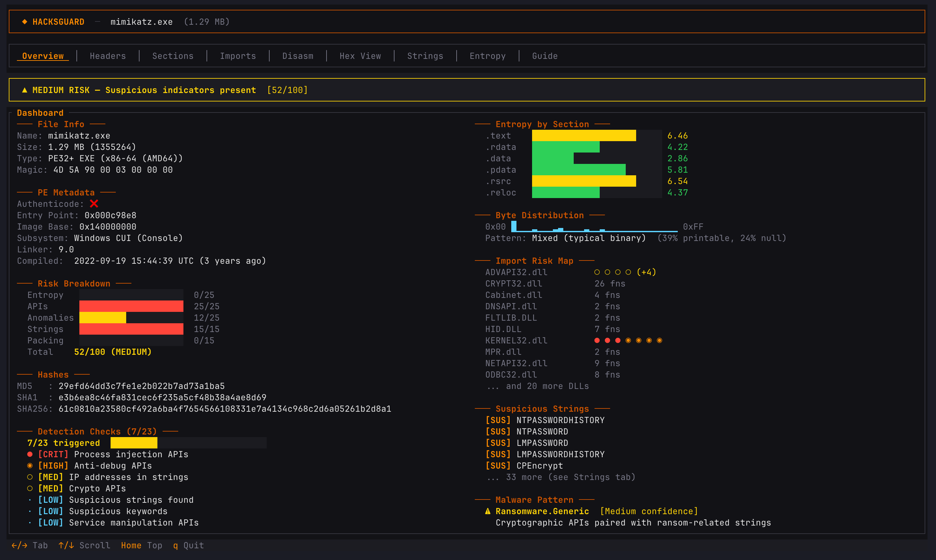This screenshot has width=936, height=560.
Task: Switch to the Sections tab
Action: point(173,56)
